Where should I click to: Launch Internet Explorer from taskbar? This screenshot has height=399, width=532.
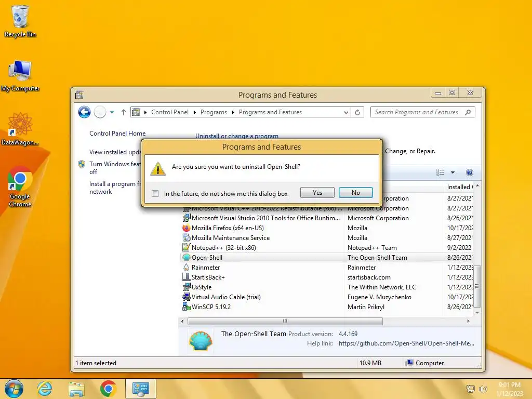(x=45, y=389)
